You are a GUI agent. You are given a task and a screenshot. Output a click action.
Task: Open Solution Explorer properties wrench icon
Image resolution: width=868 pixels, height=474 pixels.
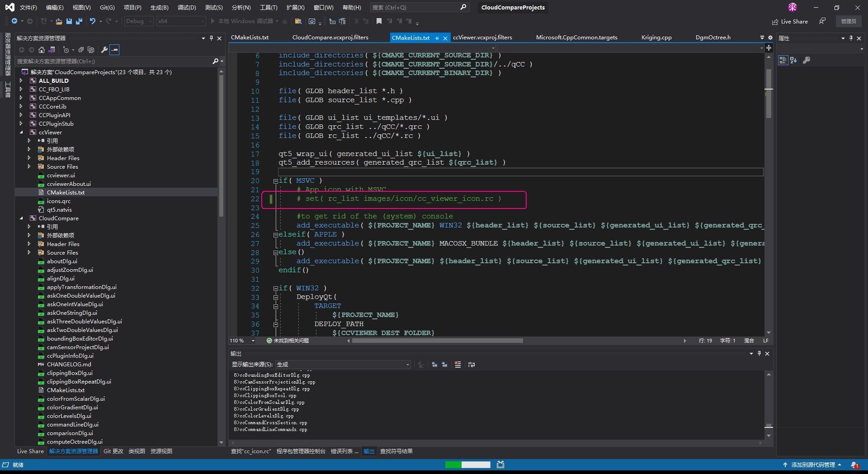[x=104, y=50]
